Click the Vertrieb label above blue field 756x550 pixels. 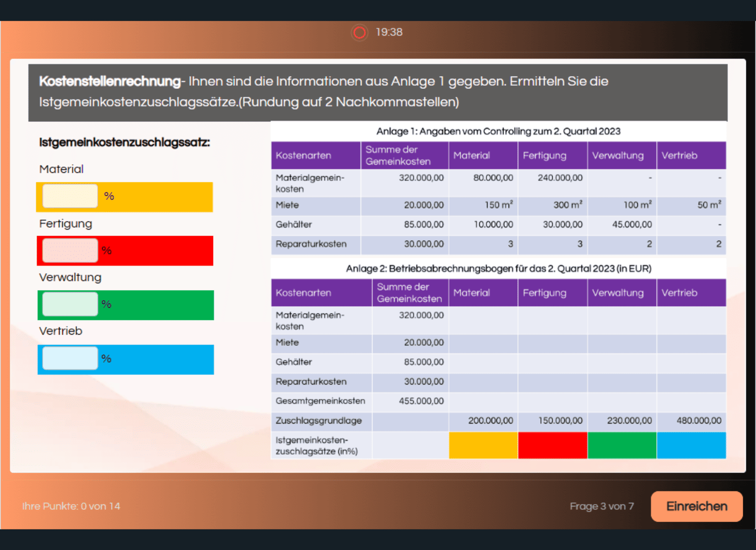[60, 331]
